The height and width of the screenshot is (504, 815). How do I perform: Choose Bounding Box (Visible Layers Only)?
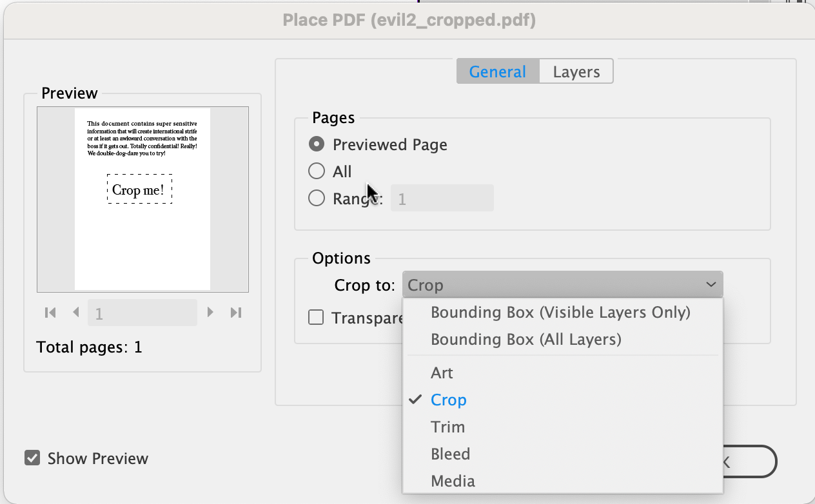click(560, 313)
